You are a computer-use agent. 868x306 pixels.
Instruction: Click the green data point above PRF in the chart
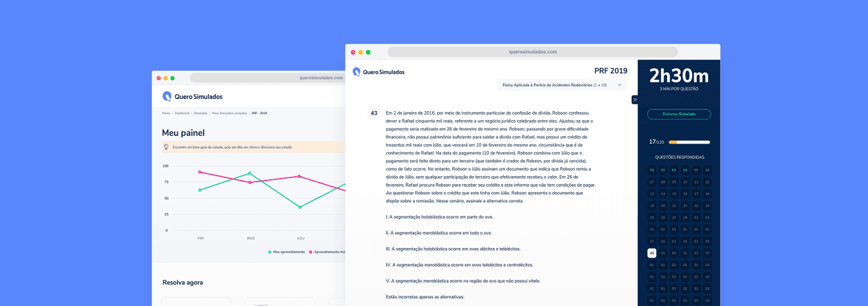[200, 190]
